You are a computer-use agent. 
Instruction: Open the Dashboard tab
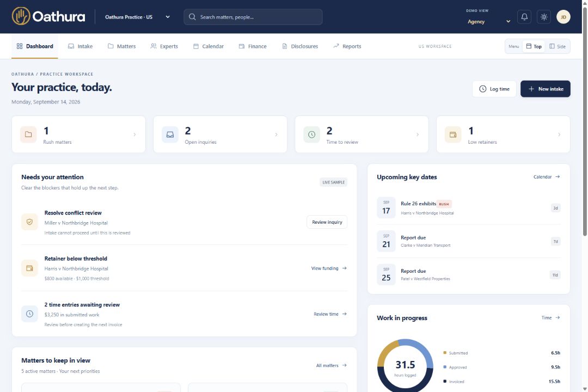(34, 46)
